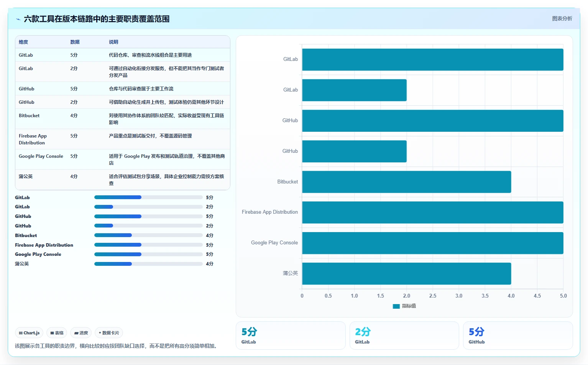Click the 数据卡片 tag chip
Image resolution: width=588 pixels, height=365 pixels.
click(x=109, y=333)
